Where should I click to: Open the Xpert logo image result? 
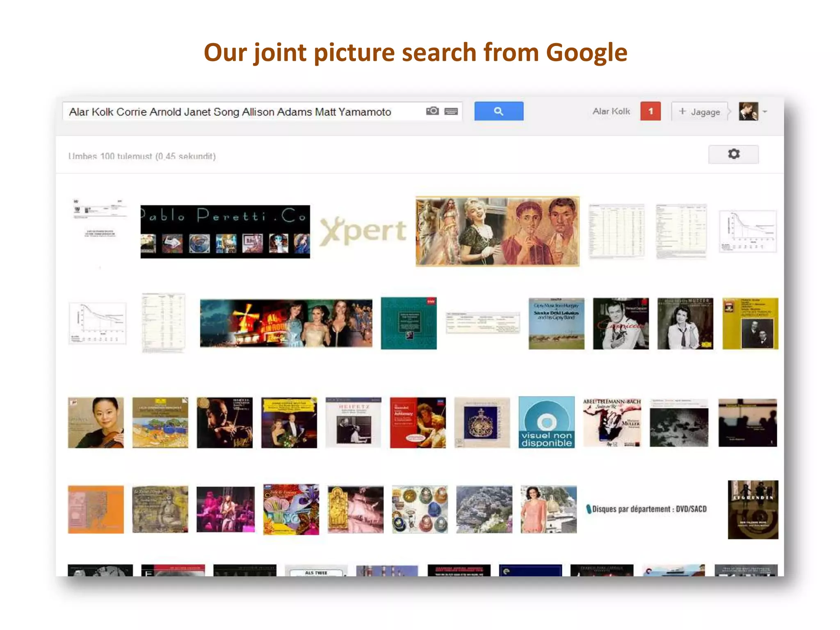tap(363, 231)
